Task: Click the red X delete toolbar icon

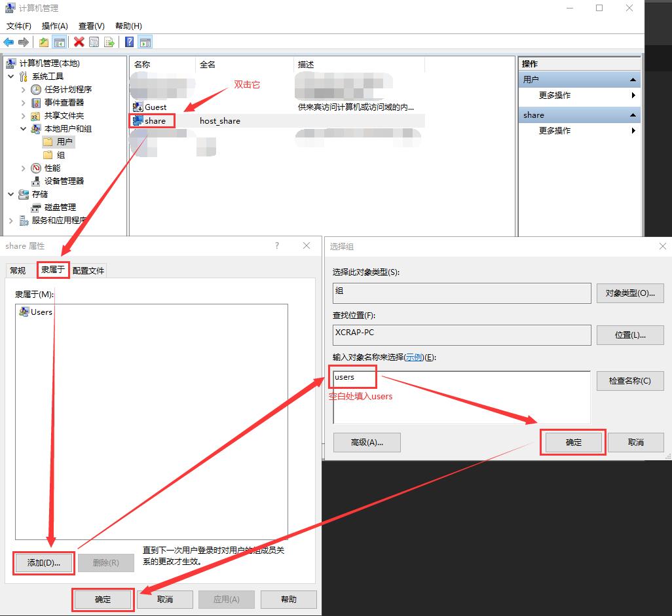Action: 78,41
